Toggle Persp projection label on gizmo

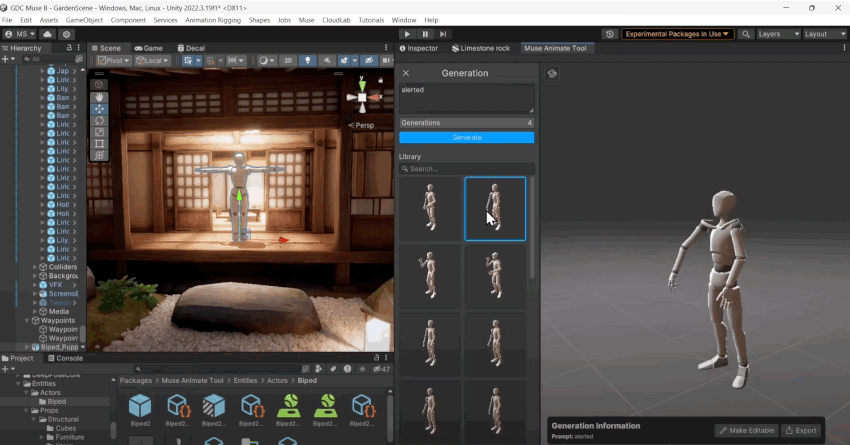point(360,125)
